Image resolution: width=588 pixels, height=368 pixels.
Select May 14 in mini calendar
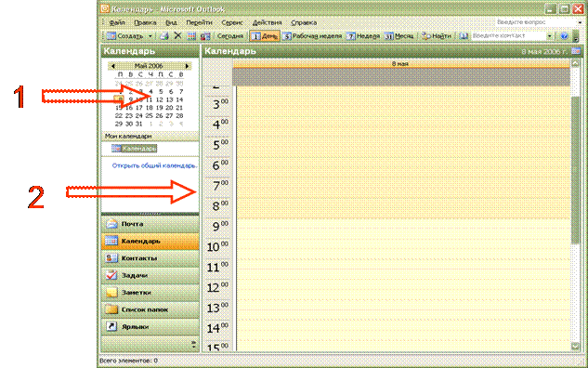(x=179, y=99)
